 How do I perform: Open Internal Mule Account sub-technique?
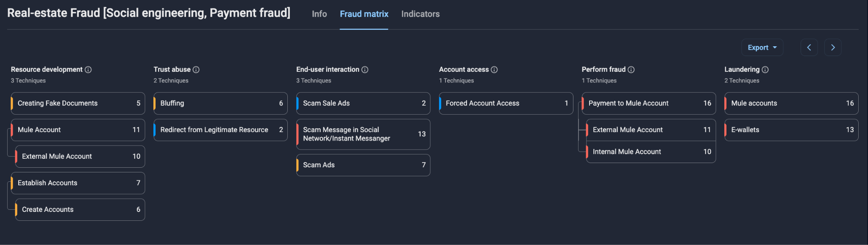click(x=651, y=152)
